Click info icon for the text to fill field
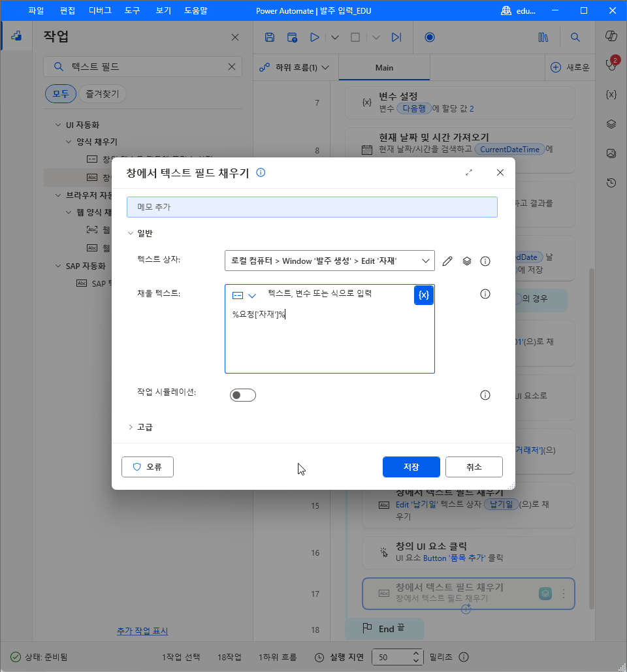The height and width of the screenshot is (672, 627). [x=485, y=294]
